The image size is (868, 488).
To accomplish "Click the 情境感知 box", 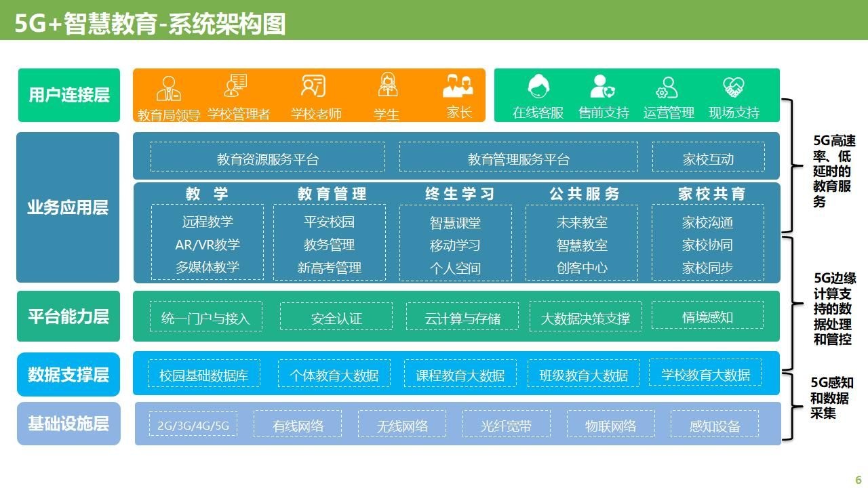I will (x=708, y=316).
